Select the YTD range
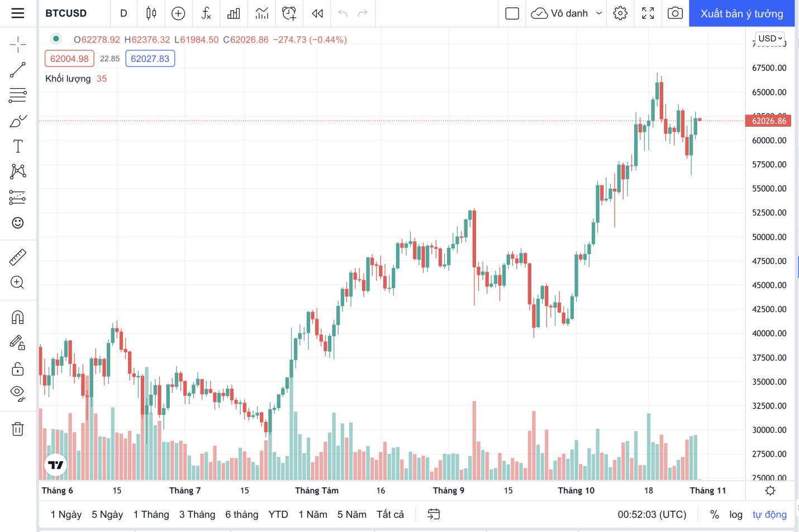This screenshot has width=799, height=532. coord(278,514)
